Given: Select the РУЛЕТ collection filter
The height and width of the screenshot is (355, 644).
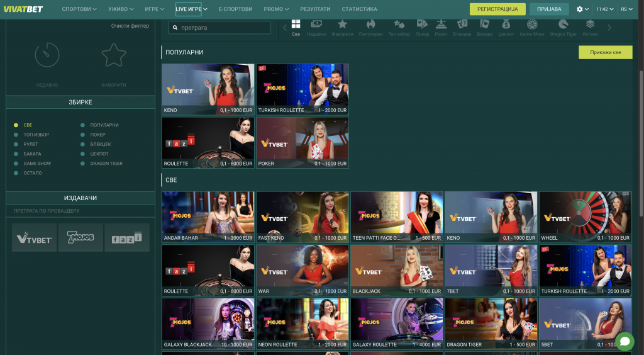Looking at the screenshot, I should click(x=26, y=144).
